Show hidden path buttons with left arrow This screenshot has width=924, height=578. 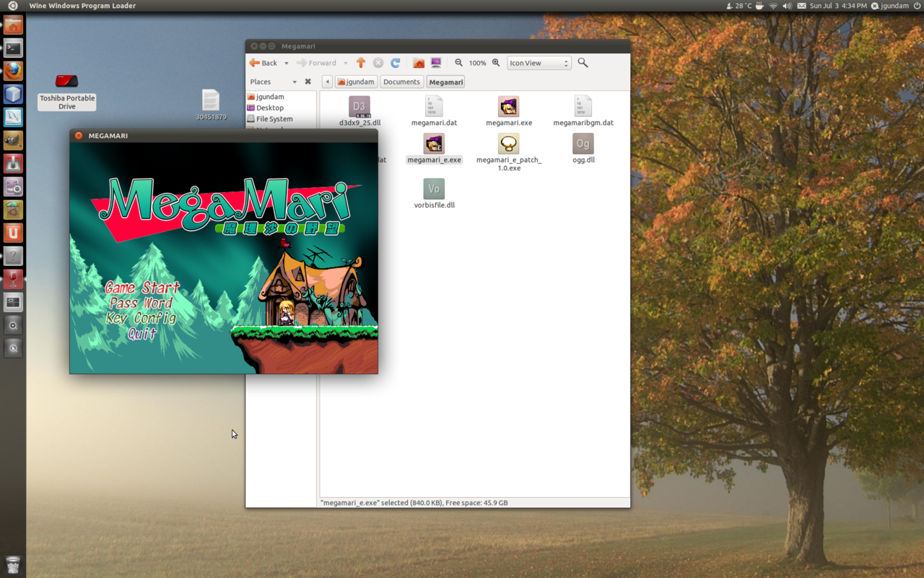pos(327,82)
